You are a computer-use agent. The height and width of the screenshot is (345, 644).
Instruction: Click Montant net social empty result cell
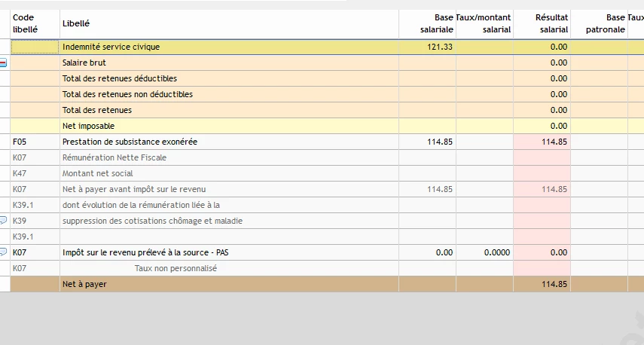point(542,173)
